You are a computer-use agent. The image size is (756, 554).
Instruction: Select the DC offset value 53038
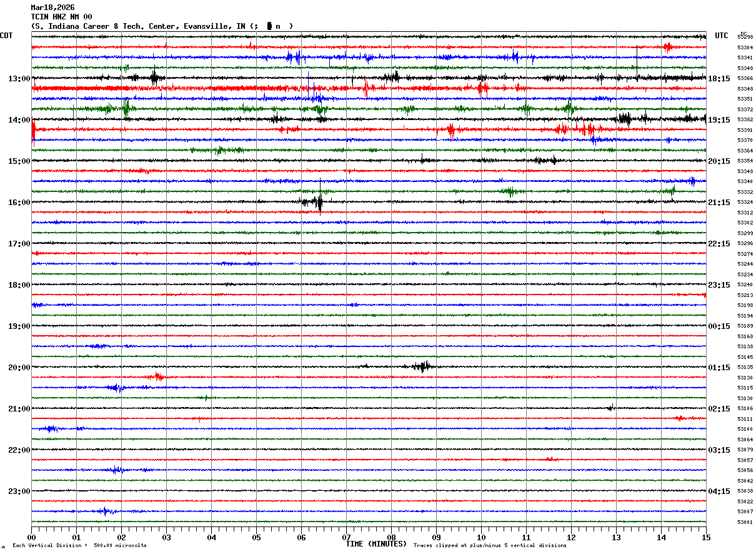pyautogui.click(x=745, y=491)
